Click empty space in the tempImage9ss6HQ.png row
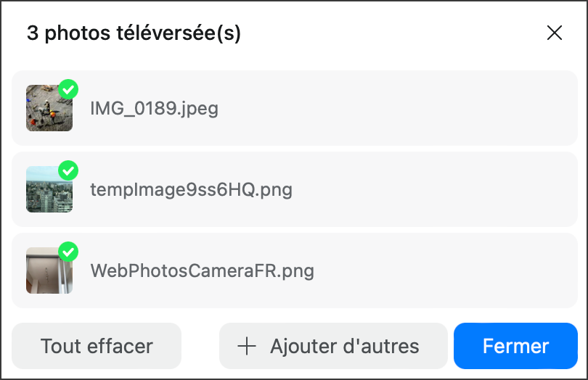 point(431,189)
